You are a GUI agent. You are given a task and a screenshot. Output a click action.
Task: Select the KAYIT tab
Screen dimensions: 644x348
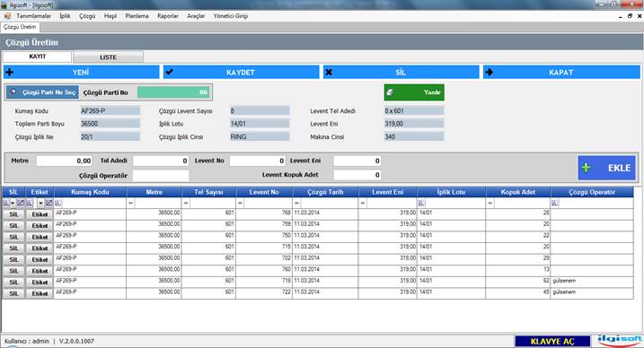click(38, 57)
